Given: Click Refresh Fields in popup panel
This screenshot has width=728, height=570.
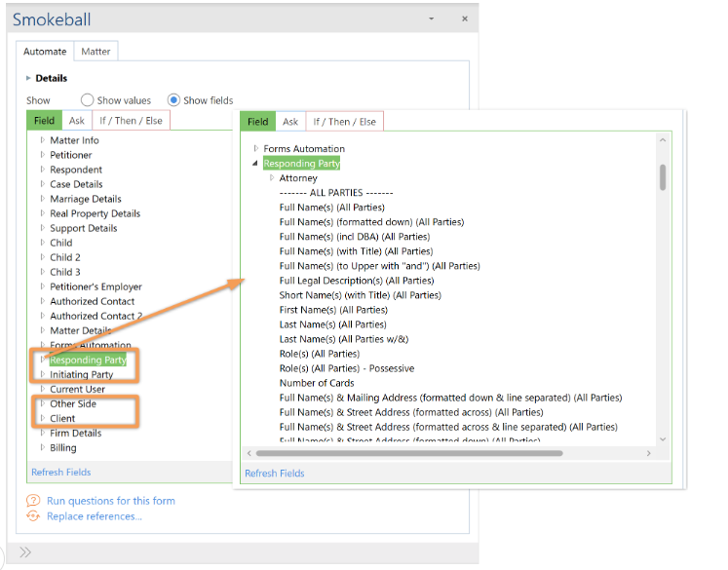Looking at the screenshot, I should point(275,473).
